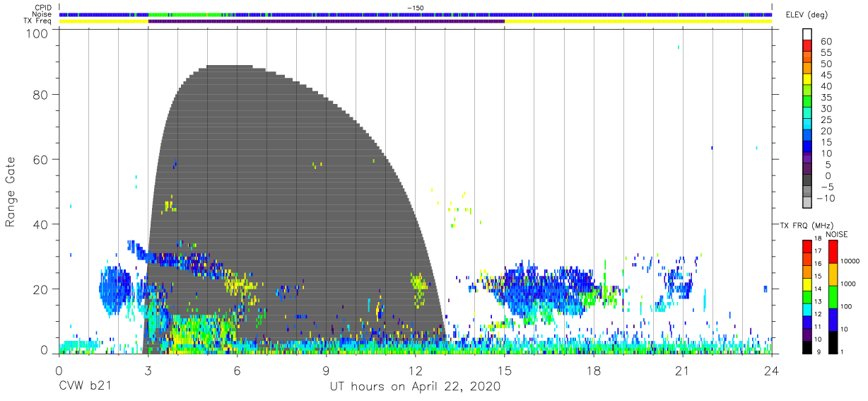Pick the red 17–18 MHz swatch in TX FRQ bar
The width and height of the screenshot is (868, 401).
[x=807, y=247]
